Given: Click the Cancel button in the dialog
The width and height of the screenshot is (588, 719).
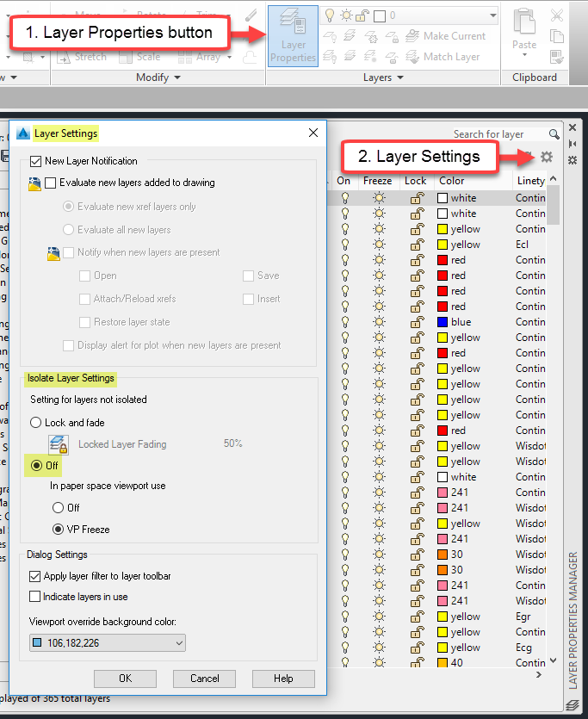Looking at the screenshot, I should pyautogui.click(x=204, y=678).
